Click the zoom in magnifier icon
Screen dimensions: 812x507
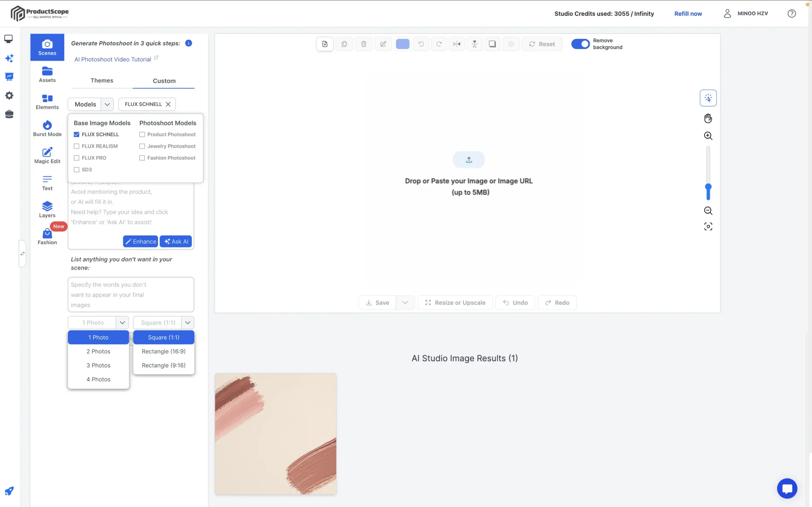(x=708, y=136)
